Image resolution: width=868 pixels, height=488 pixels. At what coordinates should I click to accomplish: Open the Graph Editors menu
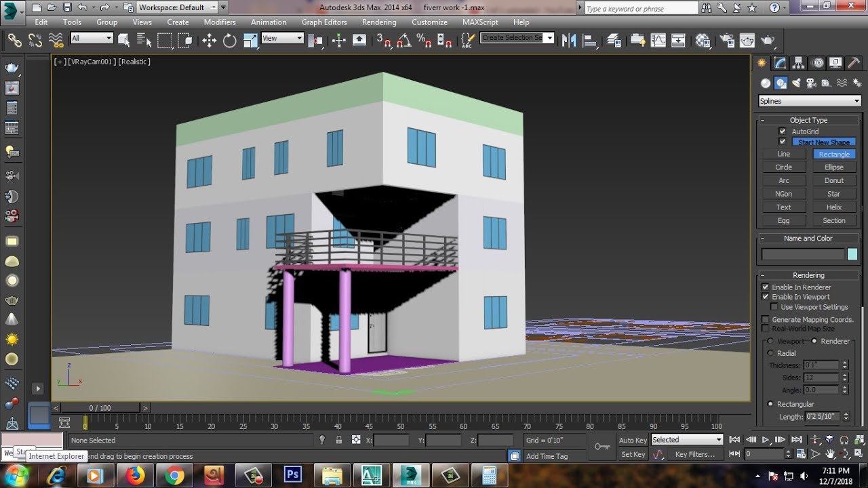coord(324,22)
